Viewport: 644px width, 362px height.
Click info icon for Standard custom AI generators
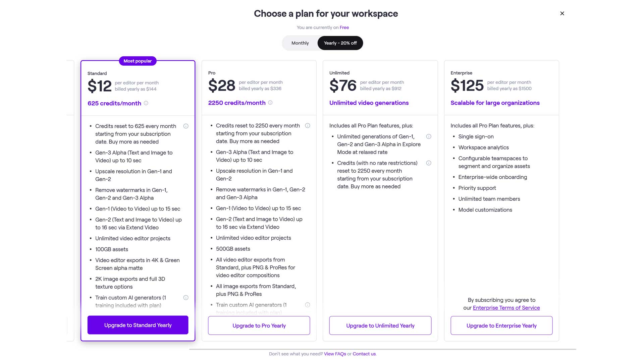[x=186, y=298]
